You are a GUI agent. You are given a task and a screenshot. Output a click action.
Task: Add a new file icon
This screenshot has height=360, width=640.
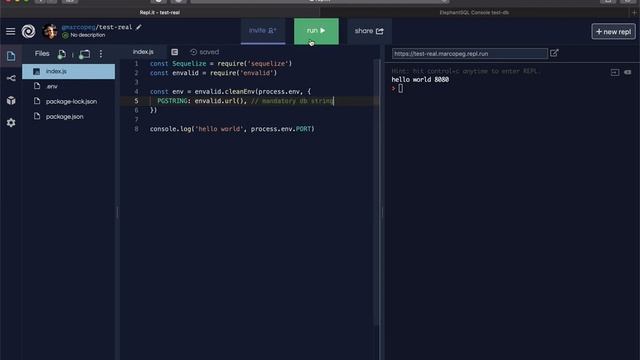click(x=62, y=54)
